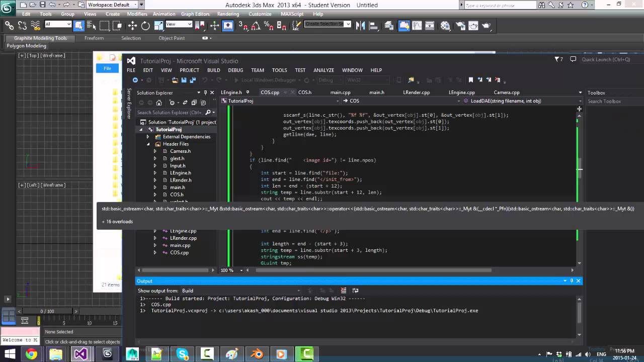Click the Toggle Word Wrap icon in Output panel
644x362 pixels.
(355, 291)
